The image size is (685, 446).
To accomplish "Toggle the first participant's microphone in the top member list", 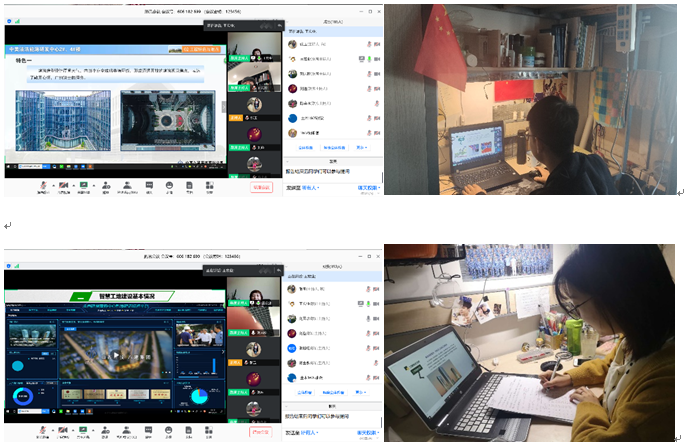I will pos(370,45).
